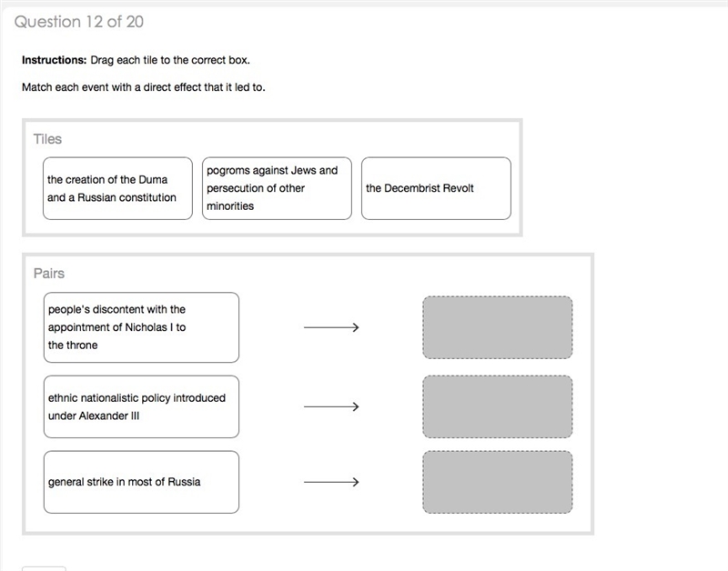Click the general strike in Russia box

click(x=141, y=482)
